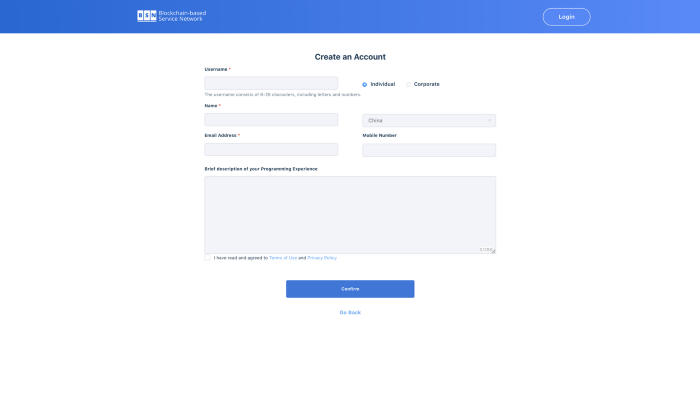
Task: Select the Individual account type
Action: point(379,84)
